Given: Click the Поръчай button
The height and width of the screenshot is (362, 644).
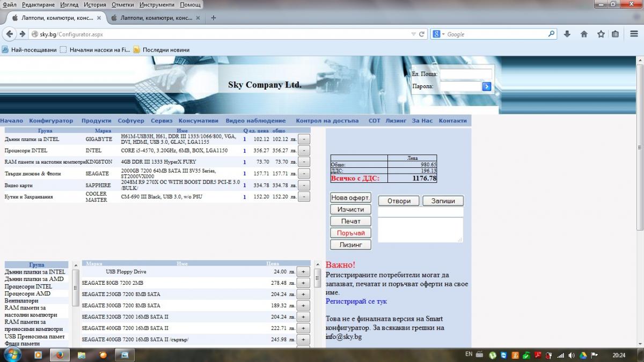Looking at the screenshot, I should 350,233.
